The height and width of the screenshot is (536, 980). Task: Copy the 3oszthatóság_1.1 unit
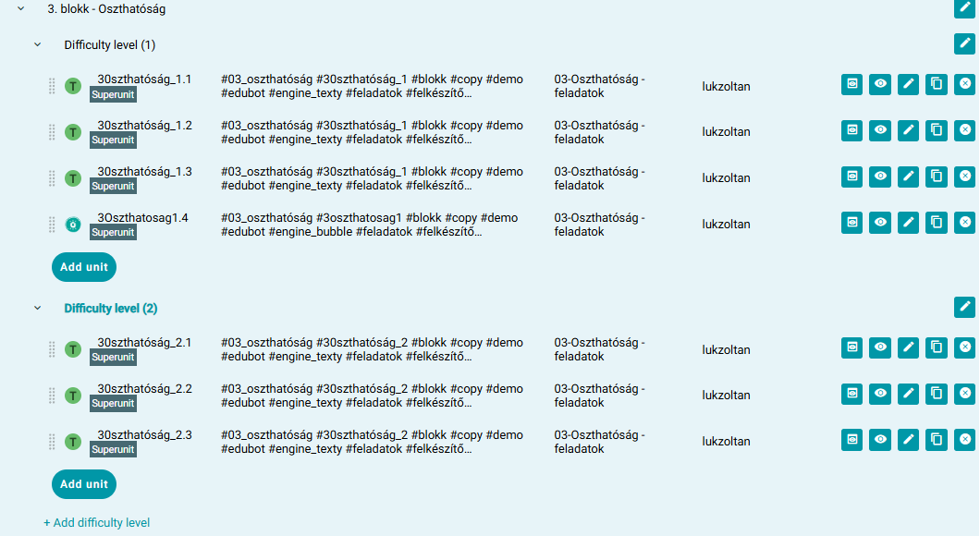[937, 84]
